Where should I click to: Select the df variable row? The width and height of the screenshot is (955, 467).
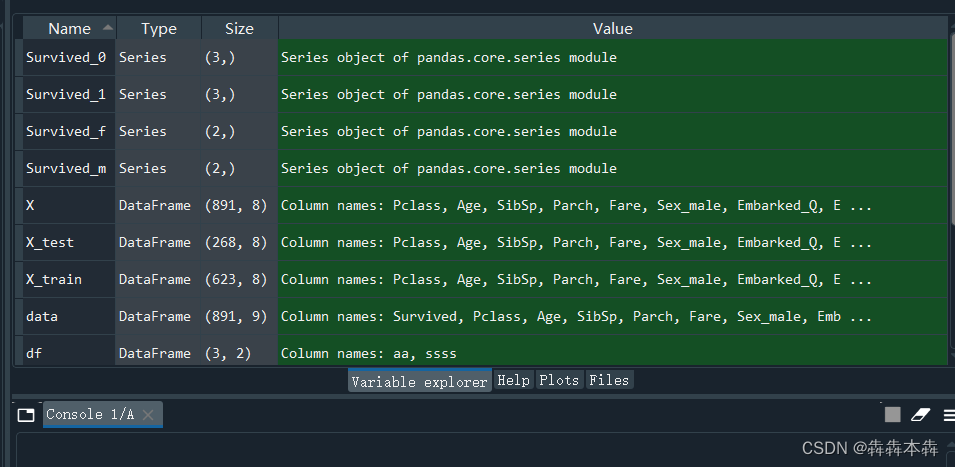481,351
